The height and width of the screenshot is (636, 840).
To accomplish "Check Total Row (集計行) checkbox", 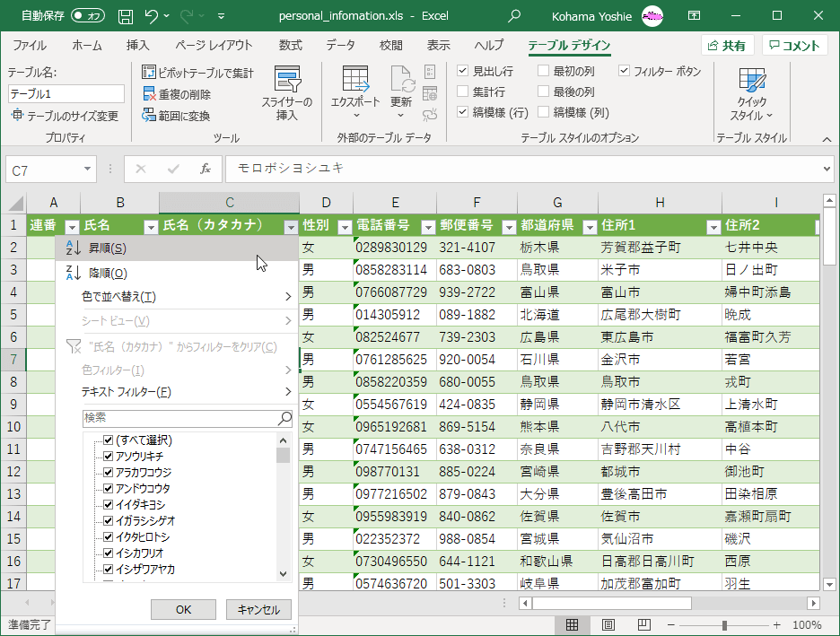I will [x=463, y=91].
